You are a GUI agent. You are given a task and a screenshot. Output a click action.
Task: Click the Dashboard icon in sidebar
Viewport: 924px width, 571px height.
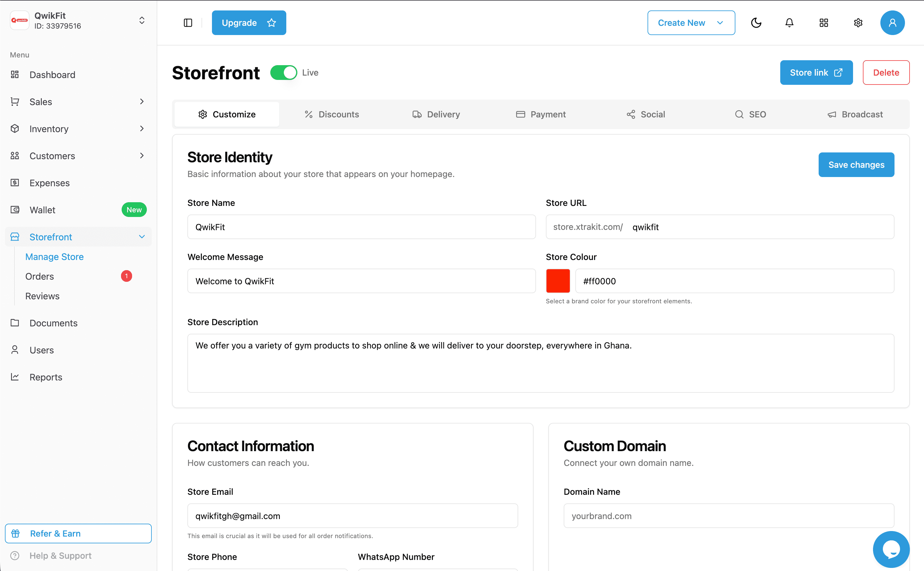15,74
